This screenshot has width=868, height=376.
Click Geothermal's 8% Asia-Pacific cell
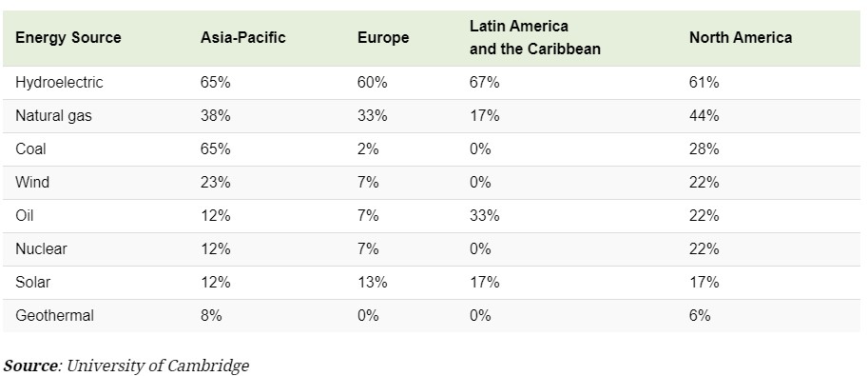click(x=211, y=315)
